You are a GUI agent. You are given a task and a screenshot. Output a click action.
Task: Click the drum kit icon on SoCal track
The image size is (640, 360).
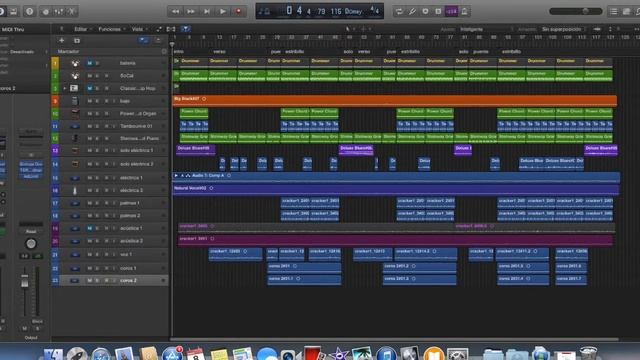pyautogui.click(x=75, y=76)
